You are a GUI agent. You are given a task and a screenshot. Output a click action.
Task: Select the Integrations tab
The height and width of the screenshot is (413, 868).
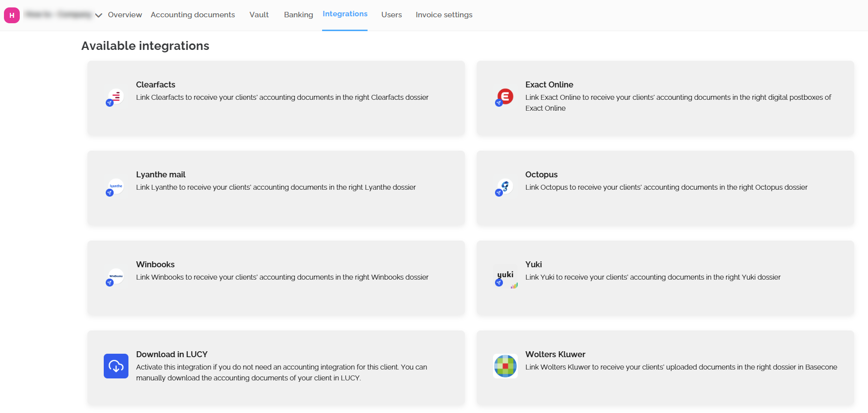point(345,14)
